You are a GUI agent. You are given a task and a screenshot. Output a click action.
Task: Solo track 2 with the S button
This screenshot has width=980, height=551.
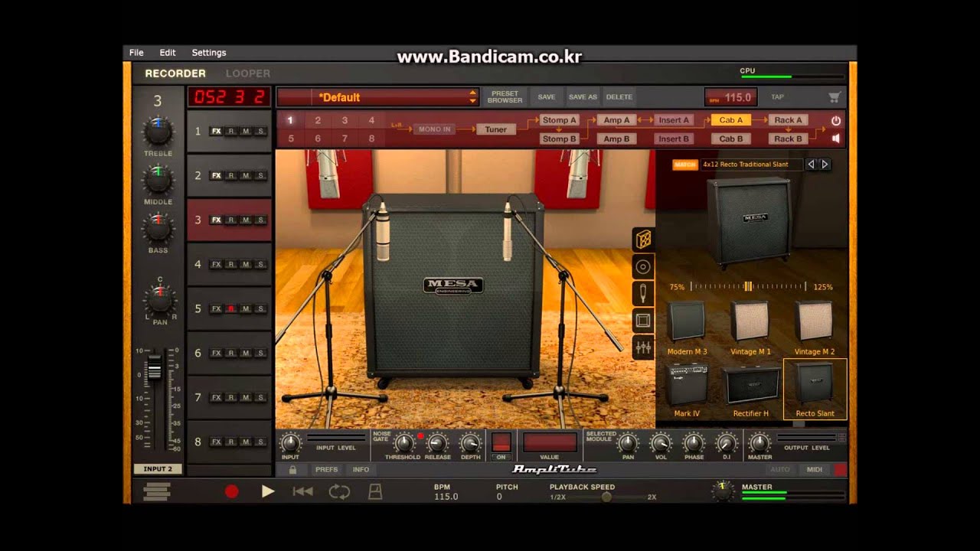pyautogui.click(x=260, y=176)
